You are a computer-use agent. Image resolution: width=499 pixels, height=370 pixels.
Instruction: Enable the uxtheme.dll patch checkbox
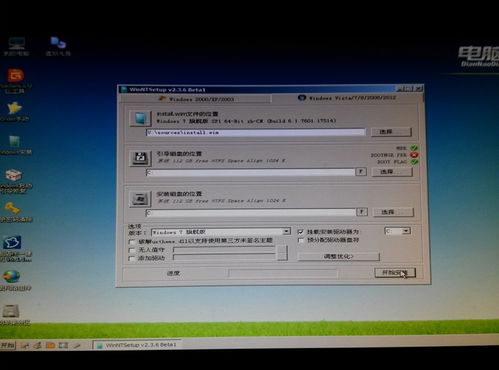[132, 241]
